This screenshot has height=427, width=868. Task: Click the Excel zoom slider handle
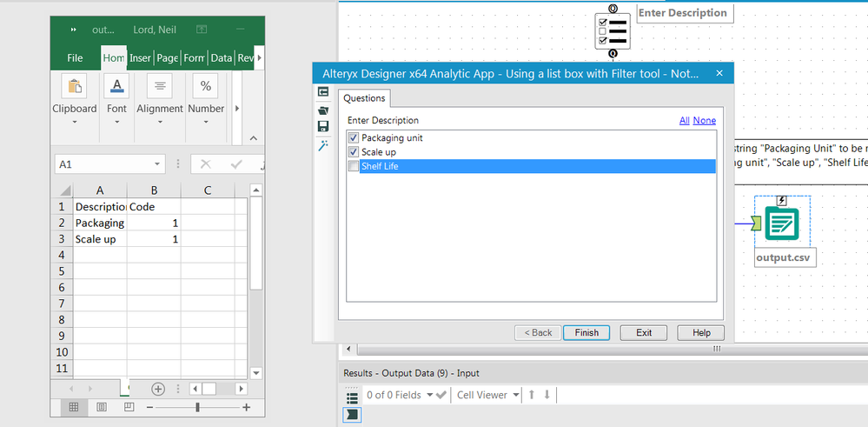click(197, 408)
